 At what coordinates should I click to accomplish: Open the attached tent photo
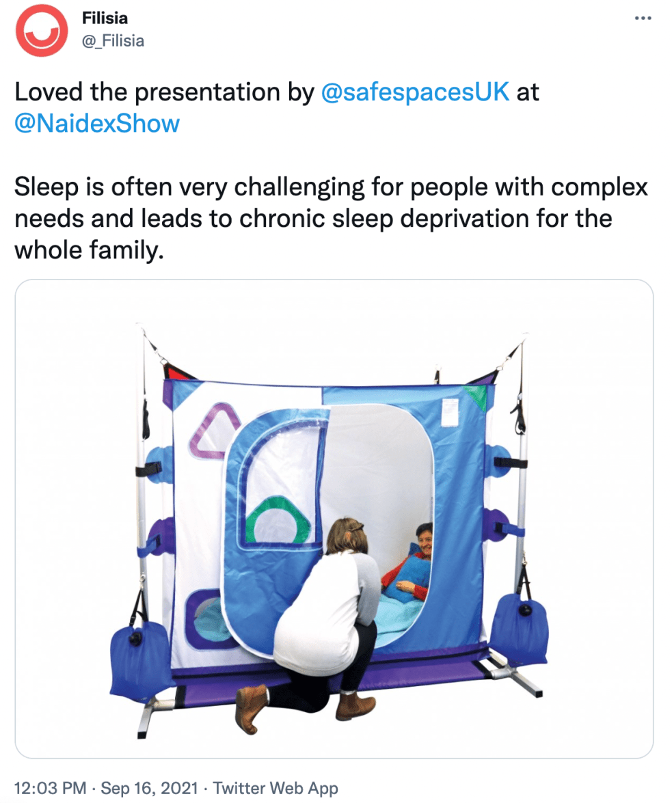point(334,518)
